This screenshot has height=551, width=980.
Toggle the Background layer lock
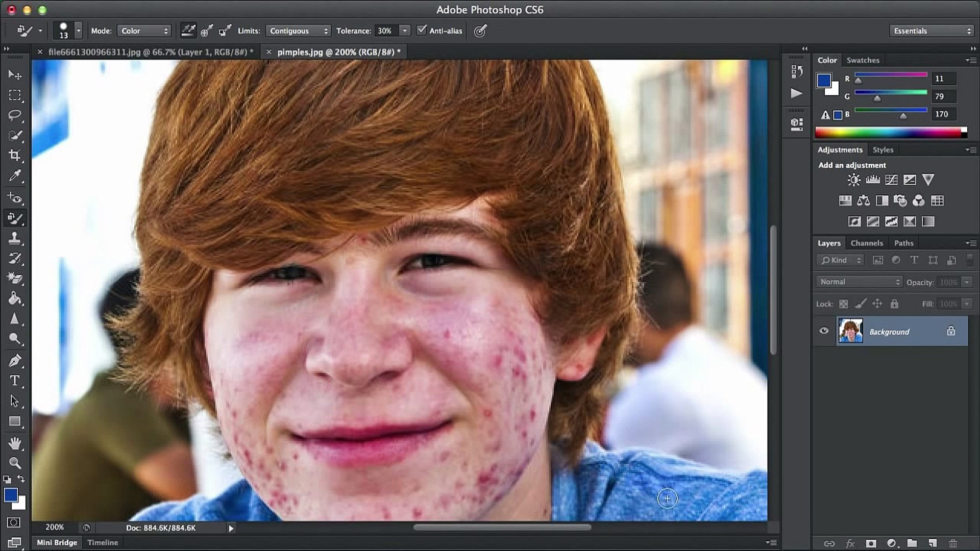click(x=951, y=331)
